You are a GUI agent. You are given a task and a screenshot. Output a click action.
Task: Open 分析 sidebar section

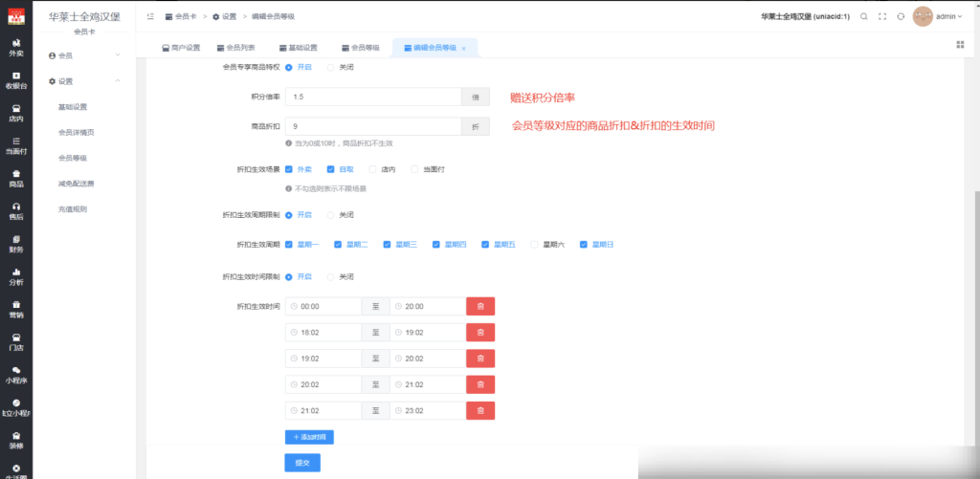16,276
